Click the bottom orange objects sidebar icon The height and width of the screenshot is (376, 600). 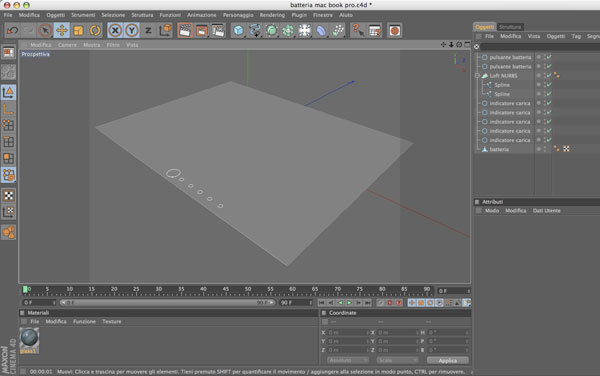pyautogui.click(x=8, y=232)
